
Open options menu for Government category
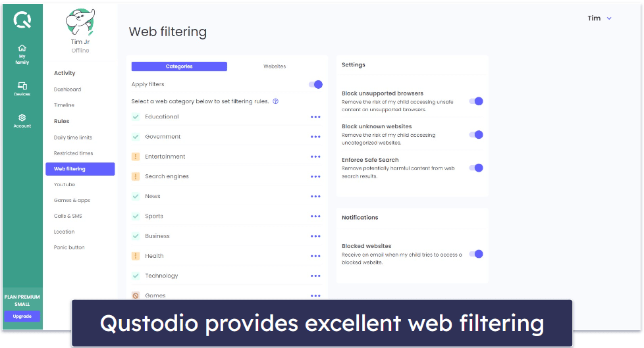click(315, 137)
